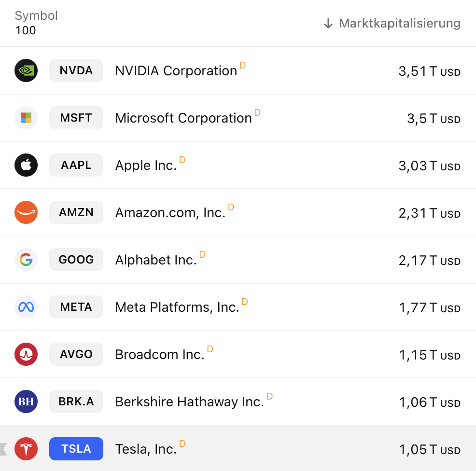476x471 pixels.
Task: Sort by the Marktkapitalisierung column header
Action: [x=400, y=23]
